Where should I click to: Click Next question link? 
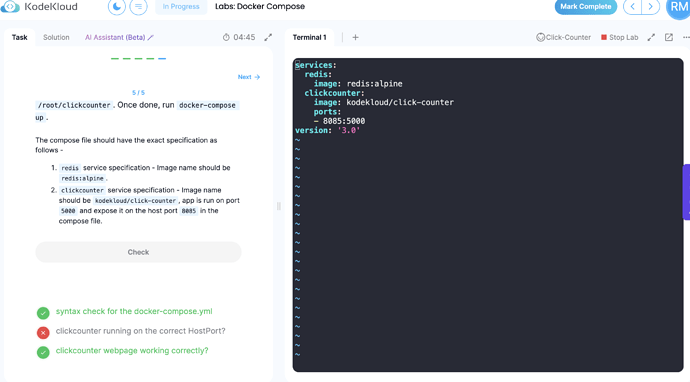[x=249, y=77]
